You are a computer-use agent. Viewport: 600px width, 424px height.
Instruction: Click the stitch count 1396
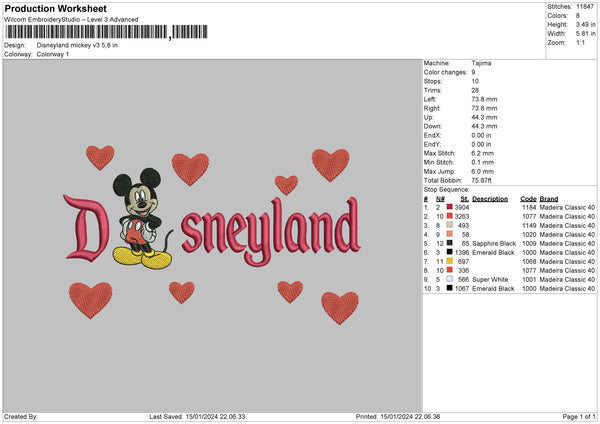tap(462, 253)
